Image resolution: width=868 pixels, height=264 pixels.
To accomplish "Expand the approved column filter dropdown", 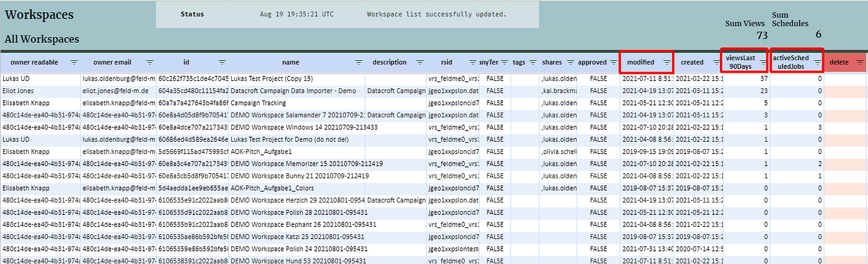I will 613,62.
